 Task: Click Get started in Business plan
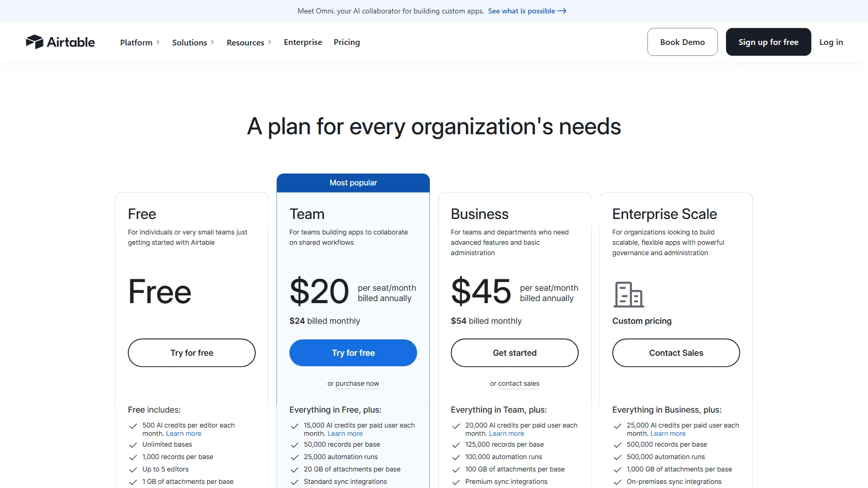[x=515, y=353]
